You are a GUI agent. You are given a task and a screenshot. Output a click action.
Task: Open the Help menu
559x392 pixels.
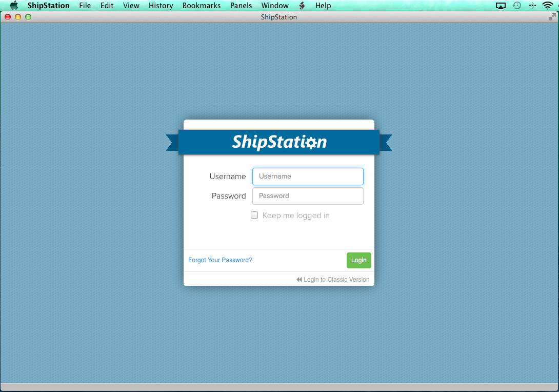323,6
